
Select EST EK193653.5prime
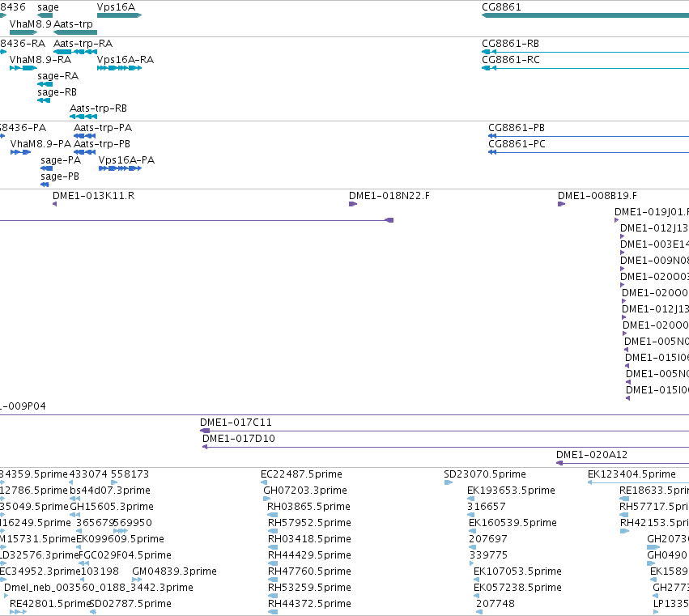470,499
